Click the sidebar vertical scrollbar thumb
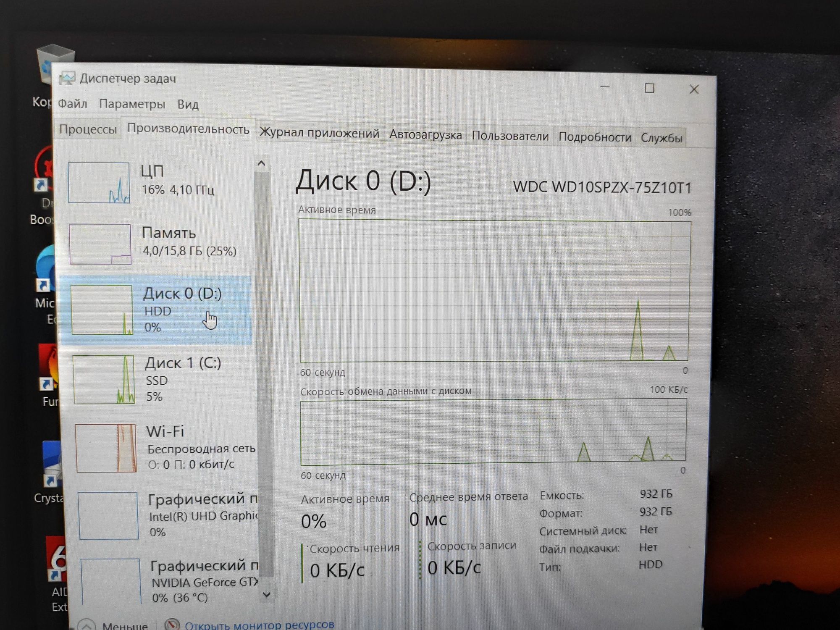The image size is (840, 630). tap(265, 374)
